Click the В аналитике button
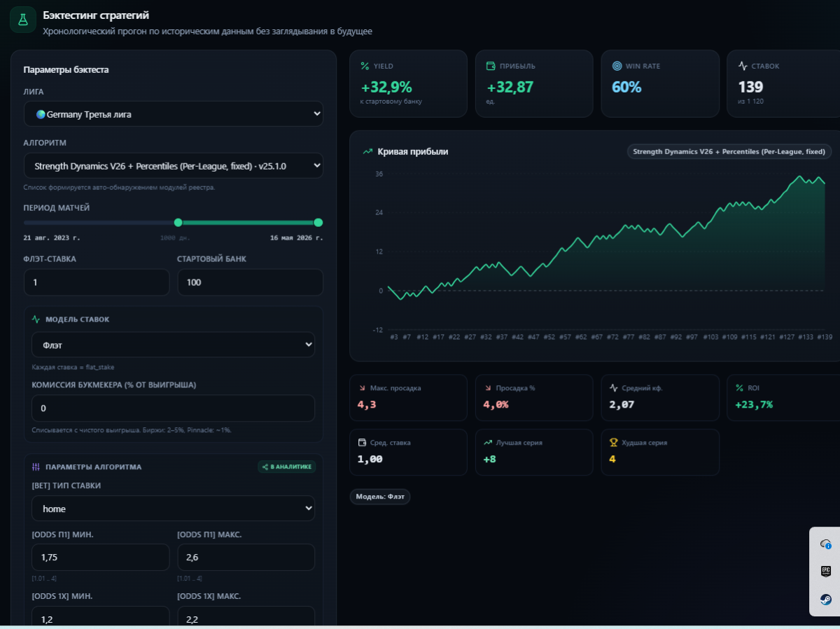The height and width of the screenshot is (629, 840). 287,466
